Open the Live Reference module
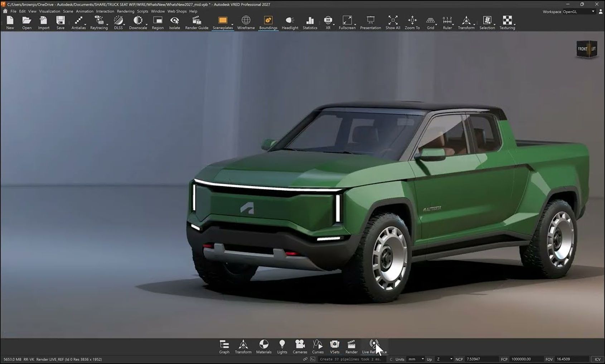 (x=374, y=347)
